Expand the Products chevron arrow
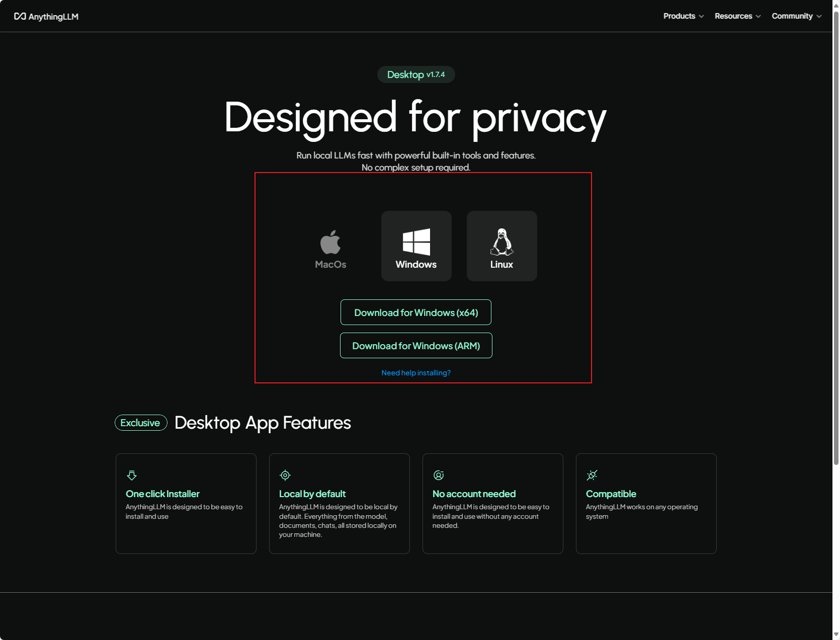 click(x=701, y=17)
